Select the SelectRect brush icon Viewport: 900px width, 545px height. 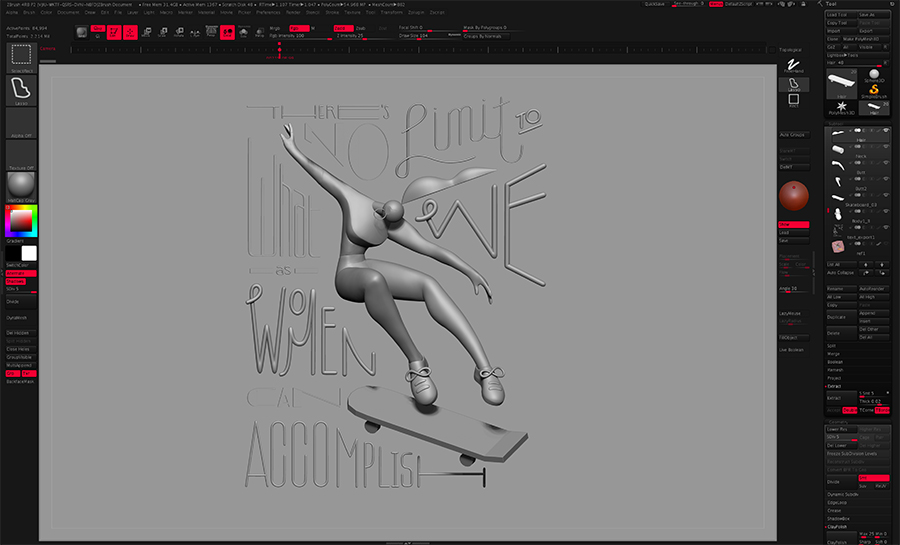coord(21,58)
